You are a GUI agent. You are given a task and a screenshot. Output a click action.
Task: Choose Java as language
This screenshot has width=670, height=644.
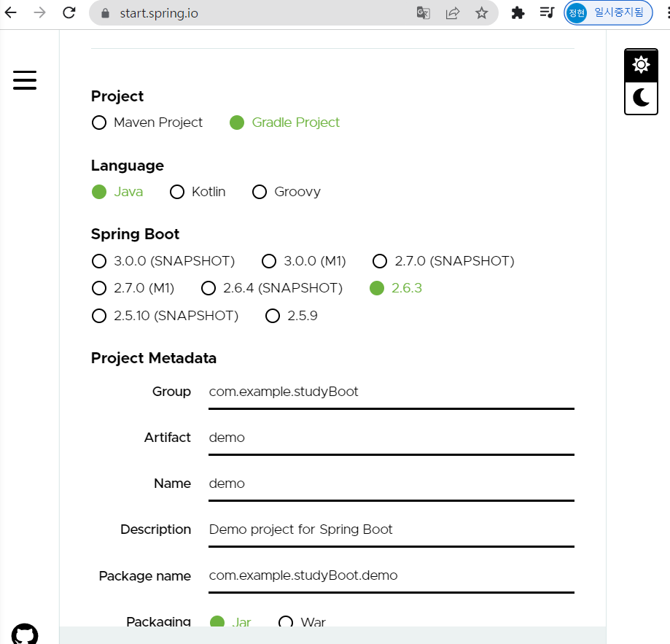[117, 192]
